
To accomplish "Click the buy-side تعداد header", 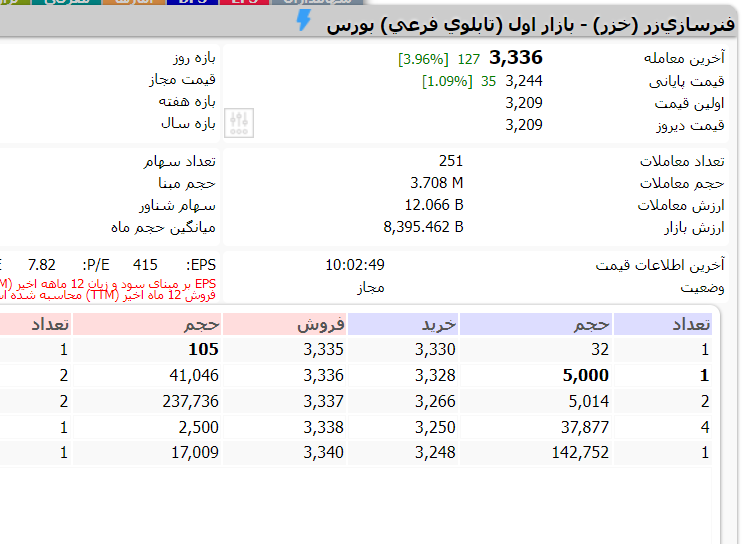I will coord(663,324).
